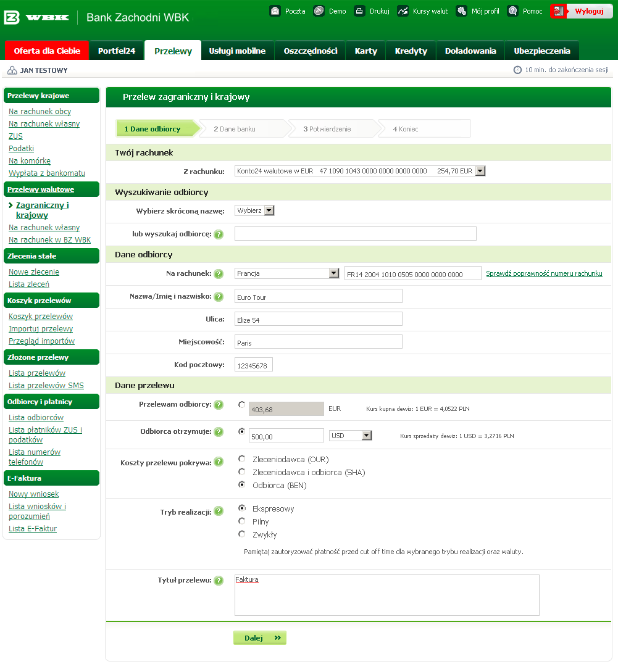Viewport: 618px width, 672px height.
Task: Select Ekspresowy execution mode
Action: pyautogui.click(x=242, y=508)
